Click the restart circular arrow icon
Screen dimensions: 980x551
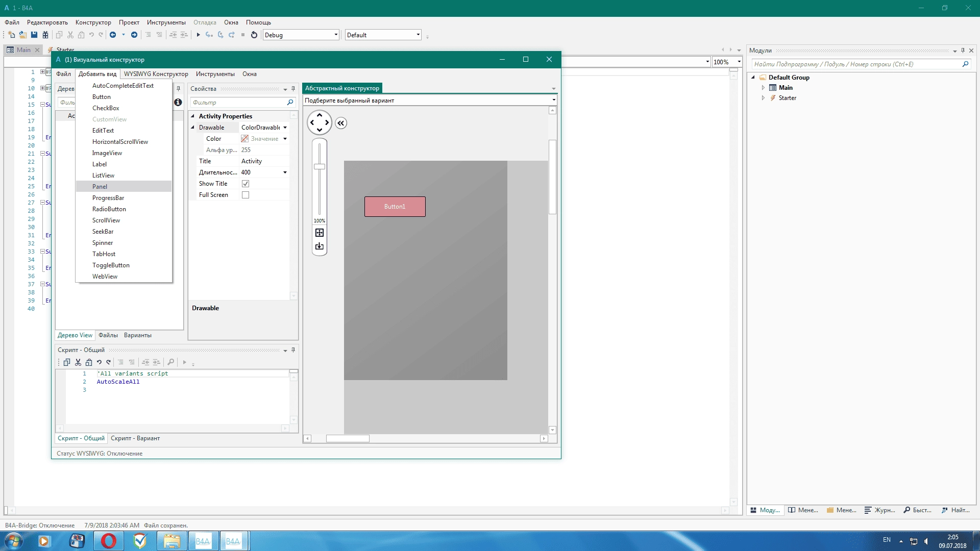click(x=254, y=35)
